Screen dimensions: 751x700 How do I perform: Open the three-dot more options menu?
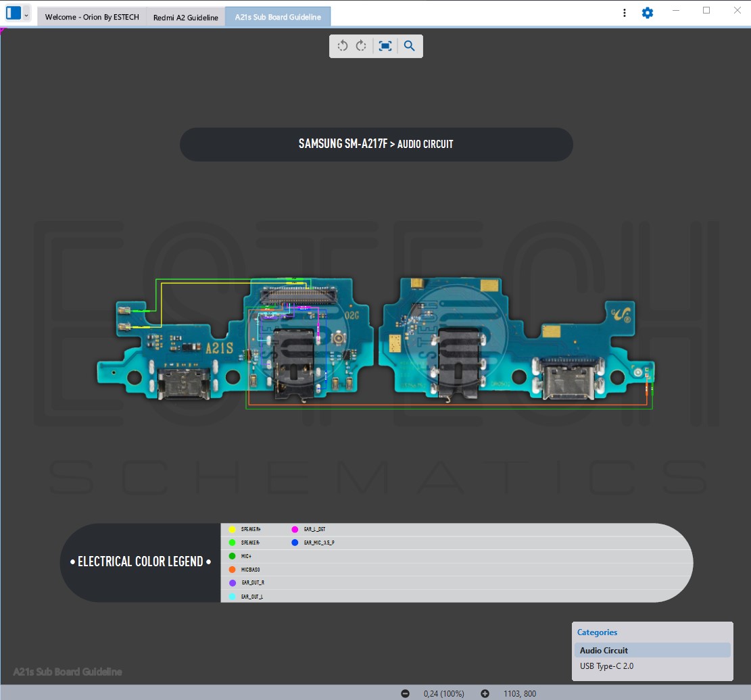(x=624, y=13)
